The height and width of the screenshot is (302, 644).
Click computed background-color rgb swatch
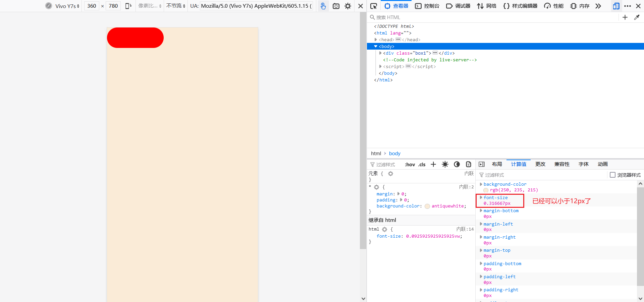pyautogui.click(x=486, y=190)
